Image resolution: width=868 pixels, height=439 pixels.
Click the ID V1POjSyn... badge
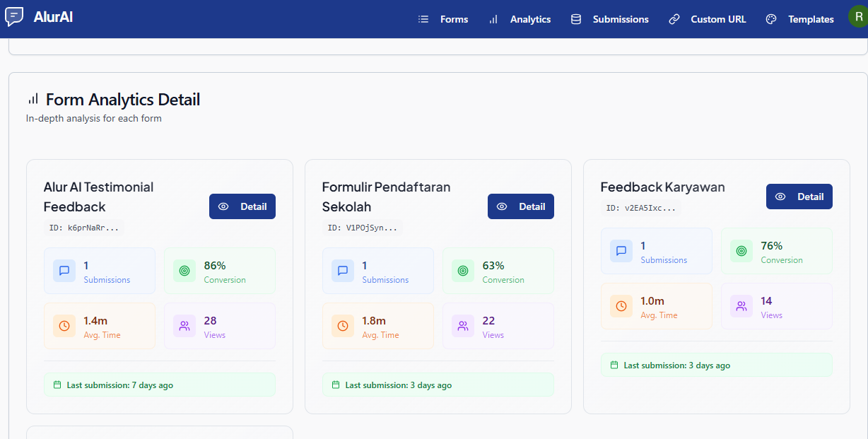pyautogui.click(x=362, y=228)
